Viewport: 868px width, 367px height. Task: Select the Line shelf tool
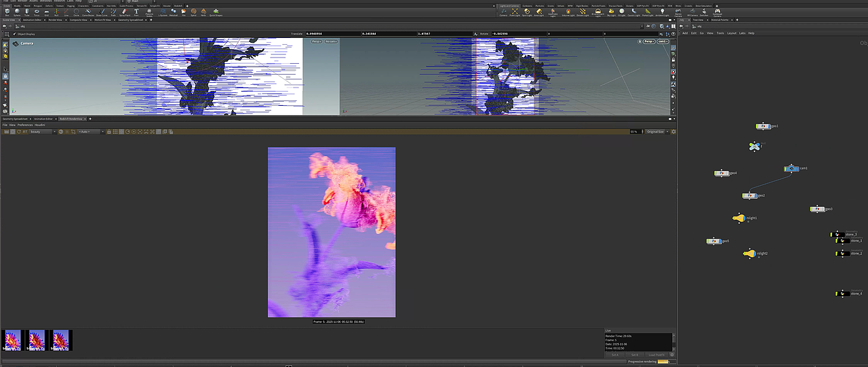(66, 12)
